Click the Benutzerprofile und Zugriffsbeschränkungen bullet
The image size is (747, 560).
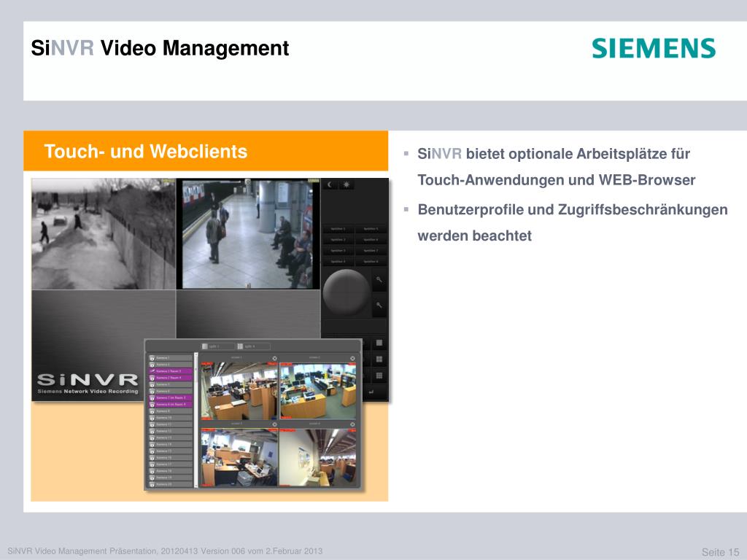[x=572, y=222]
